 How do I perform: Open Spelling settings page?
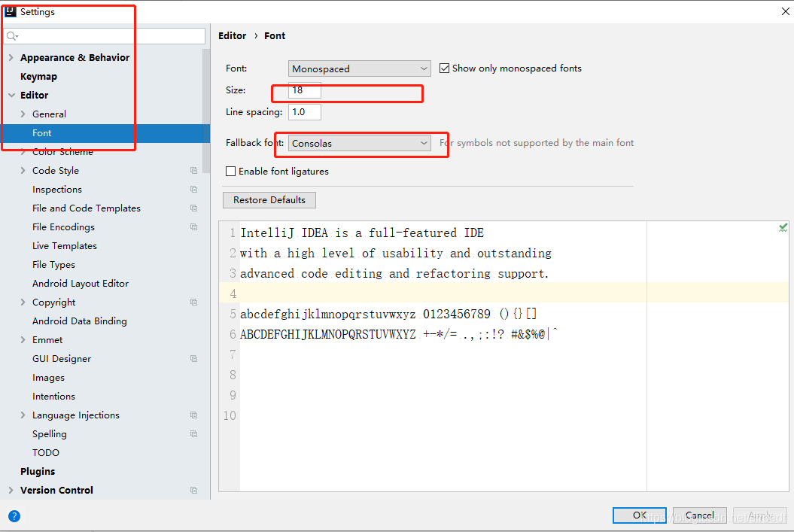[x=49, y=433]
